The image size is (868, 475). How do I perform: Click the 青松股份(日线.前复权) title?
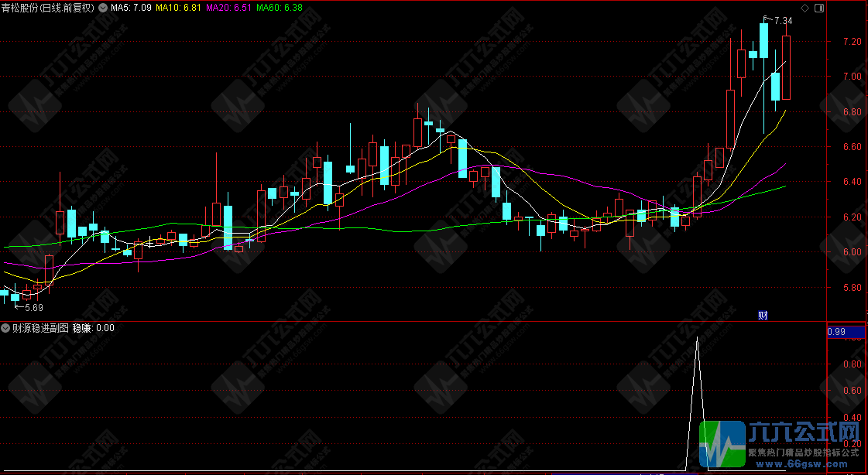48,8
